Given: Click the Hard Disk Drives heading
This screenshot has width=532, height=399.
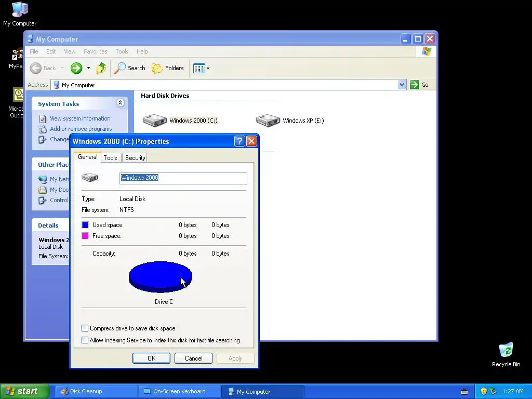Looking at the screenshot, I should tap(165, 96).
